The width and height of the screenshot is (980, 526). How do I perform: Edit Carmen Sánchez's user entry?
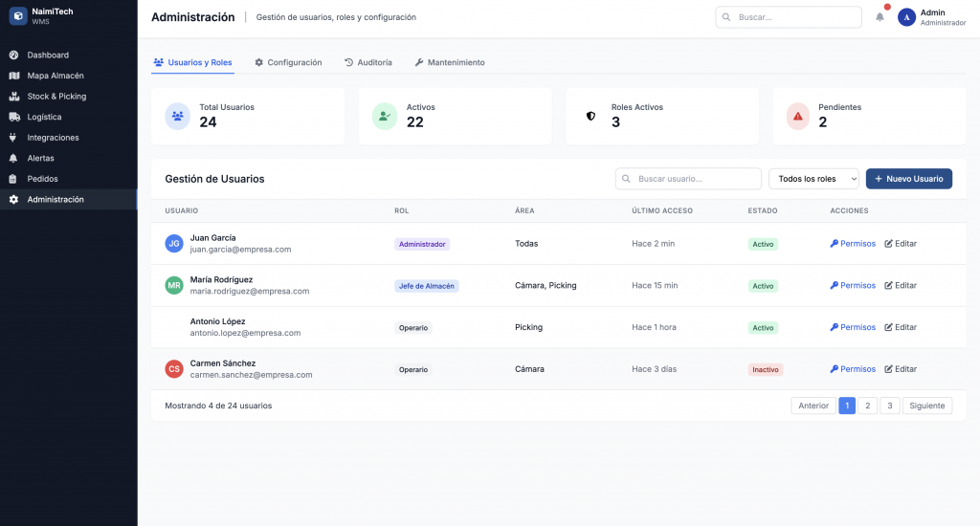(901, 369)
